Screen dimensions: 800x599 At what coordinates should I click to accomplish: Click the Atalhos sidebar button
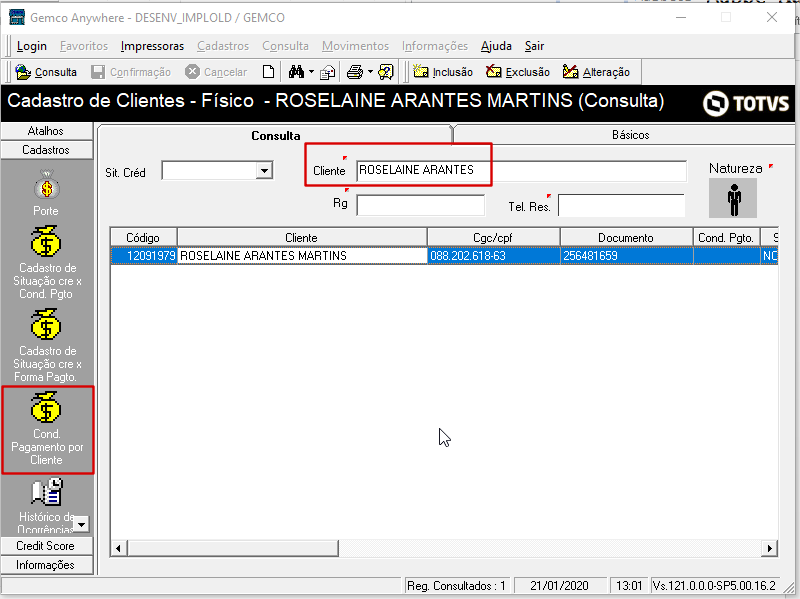pyautogui.click(x=46, y=131)
